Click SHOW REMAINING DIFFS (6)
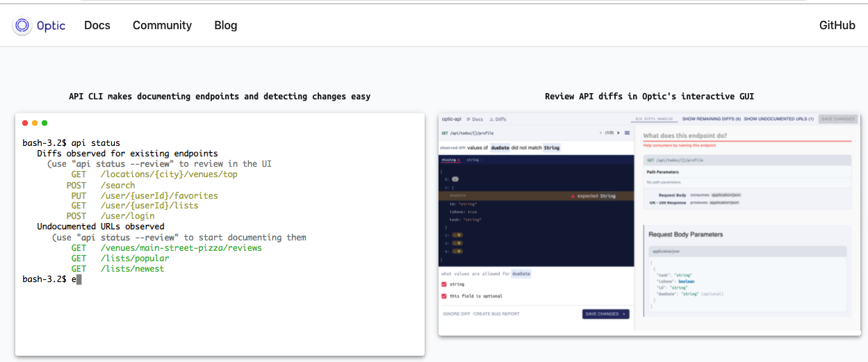This screenshot has width=868, height=362. pyautogui.click(x=711, y=120)
